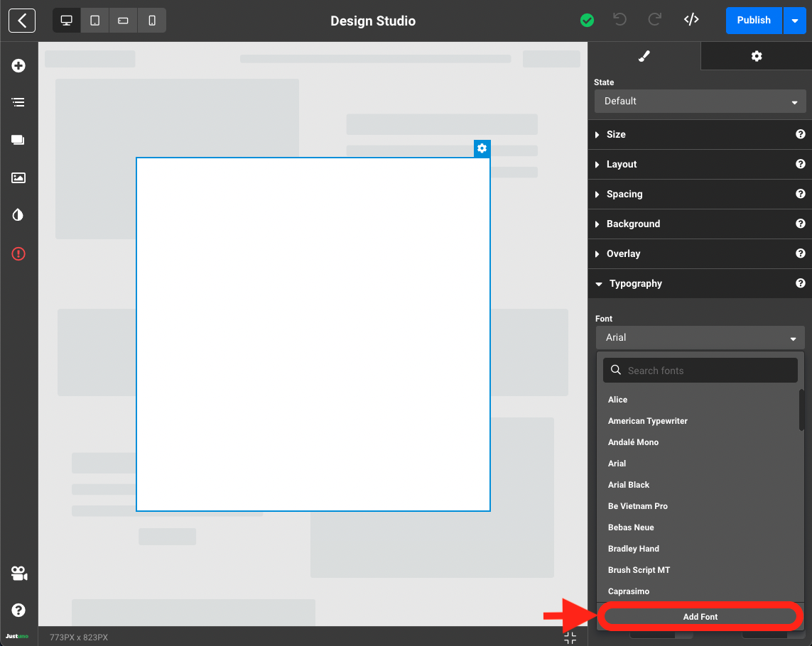Click the Search fonts input field
This screenshot has width=812, height=646.
point(700,371)
